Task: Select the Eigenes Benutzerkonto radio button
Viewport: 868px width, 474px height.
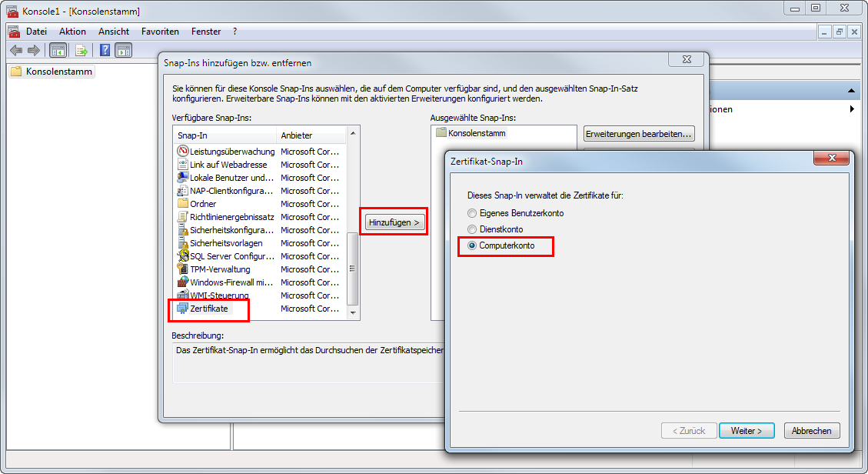Action: [472, 213]
